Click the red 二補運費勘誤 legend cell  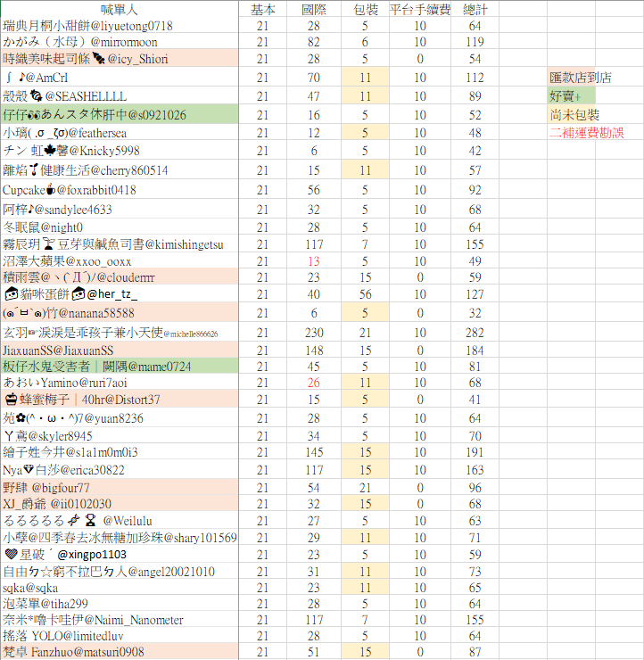pos(586,133)
